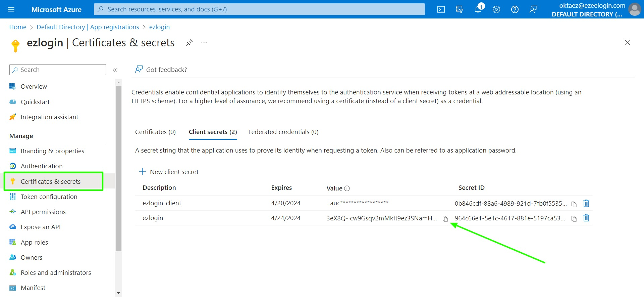This screenshot has height=297, width=644.
Task: Click the New client secret plus icon
Action: [143, 171]
